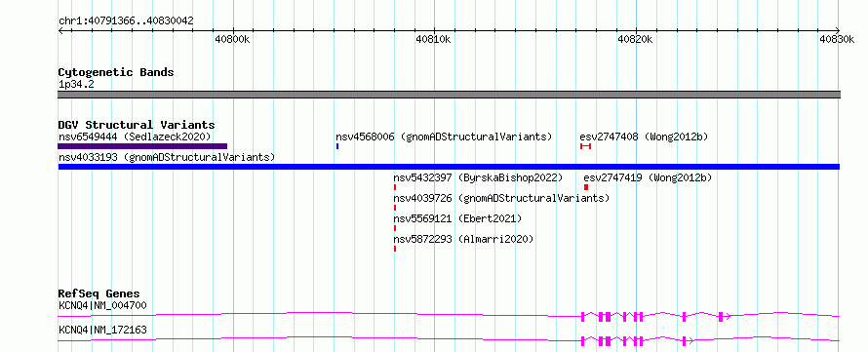This screenshot has width=868, height=352.
Task: Click the 1p34.2 band label
Action: tap(76, 85)
